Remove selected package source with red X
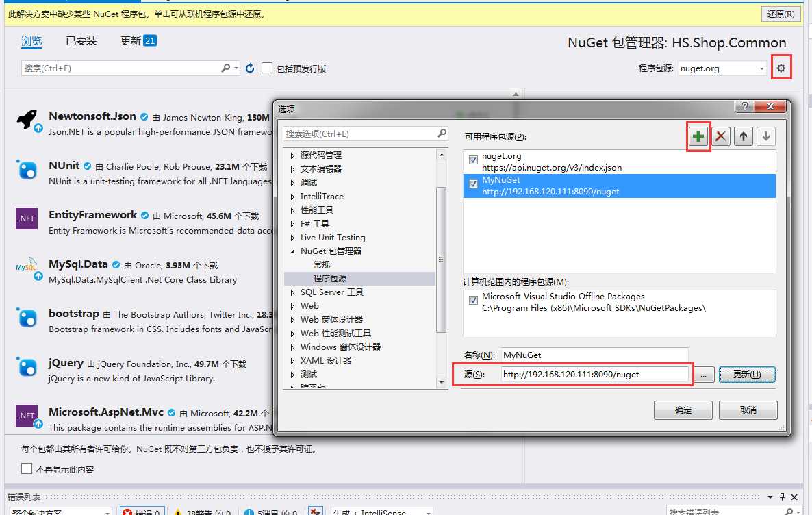This screenshot has width=812, height=515. click(721, 136)
